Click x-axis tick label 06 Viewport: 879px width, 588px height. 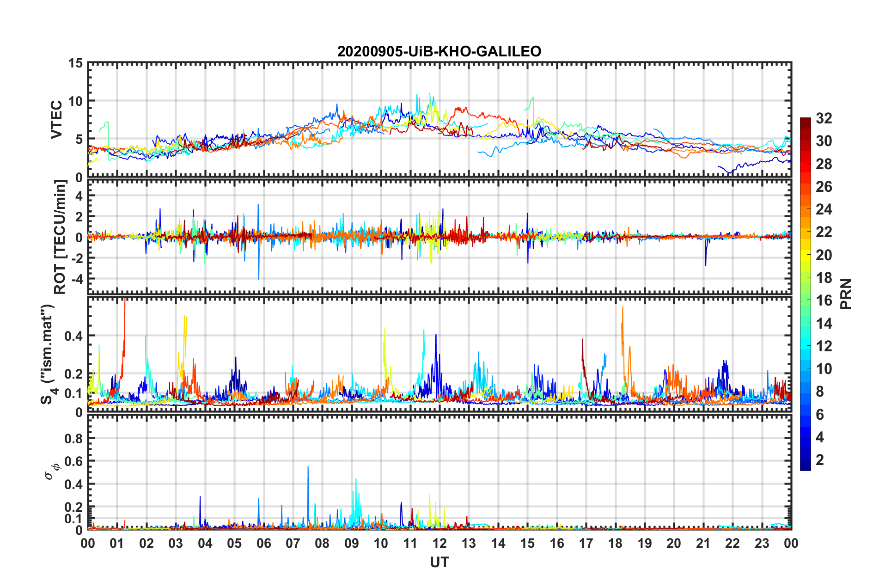coord(264,543)
